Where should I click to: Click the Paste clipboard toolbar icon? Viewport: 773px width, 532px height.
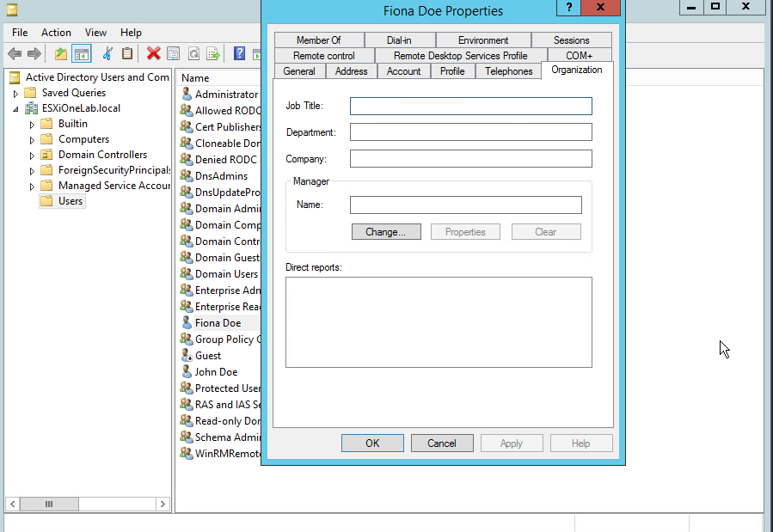(126, 52)
